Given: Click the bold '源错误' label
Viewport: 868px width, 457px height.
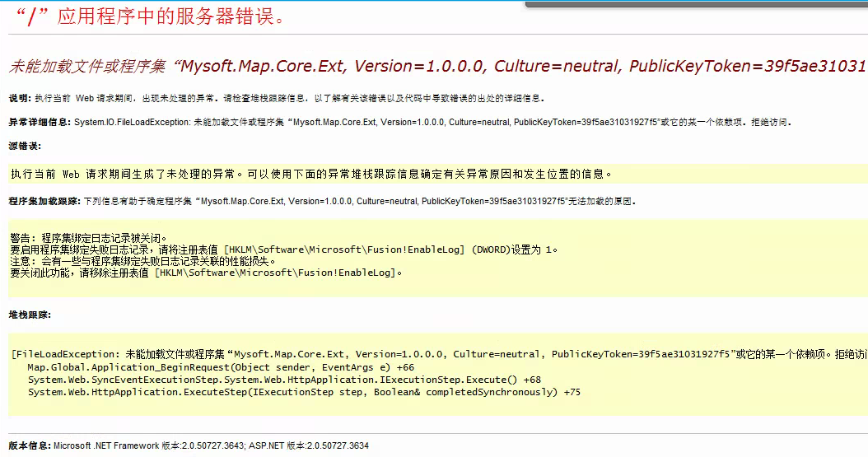Looking at the screenshot, I should [25, 146].
